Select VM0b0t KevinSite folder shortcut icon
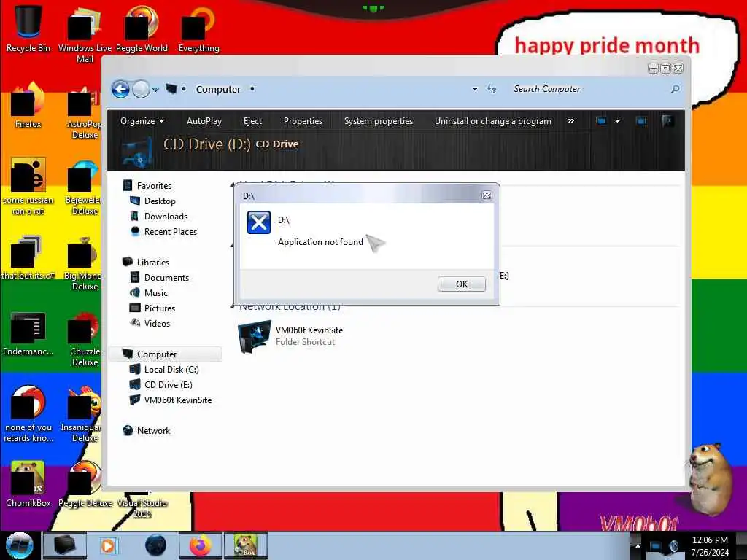This screenshot has width=747, height=560. click(x=254, y=337)
